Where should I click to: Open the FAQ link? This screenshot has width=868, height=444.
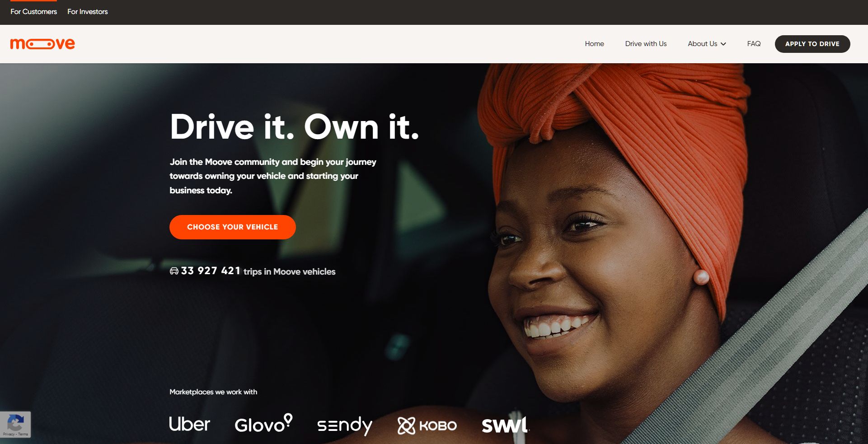point(754,44)
